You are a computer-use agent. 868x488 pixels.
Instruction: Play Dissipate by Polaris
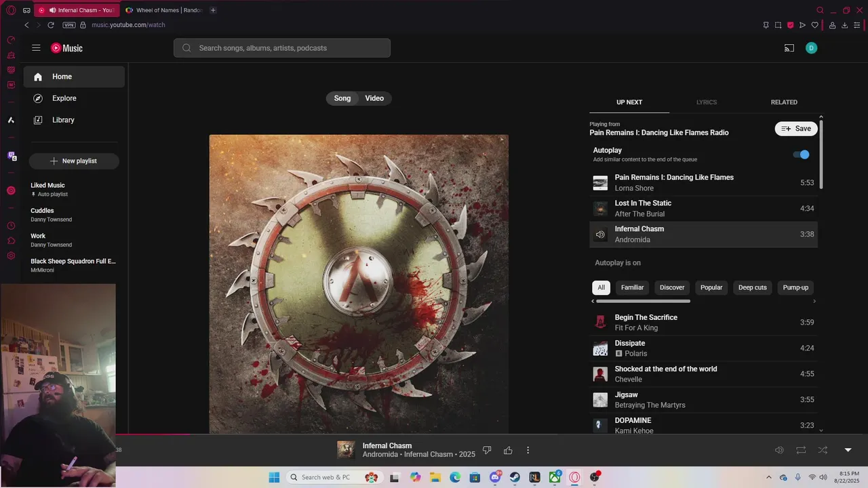pyautogui.click(x=703, y=348)
